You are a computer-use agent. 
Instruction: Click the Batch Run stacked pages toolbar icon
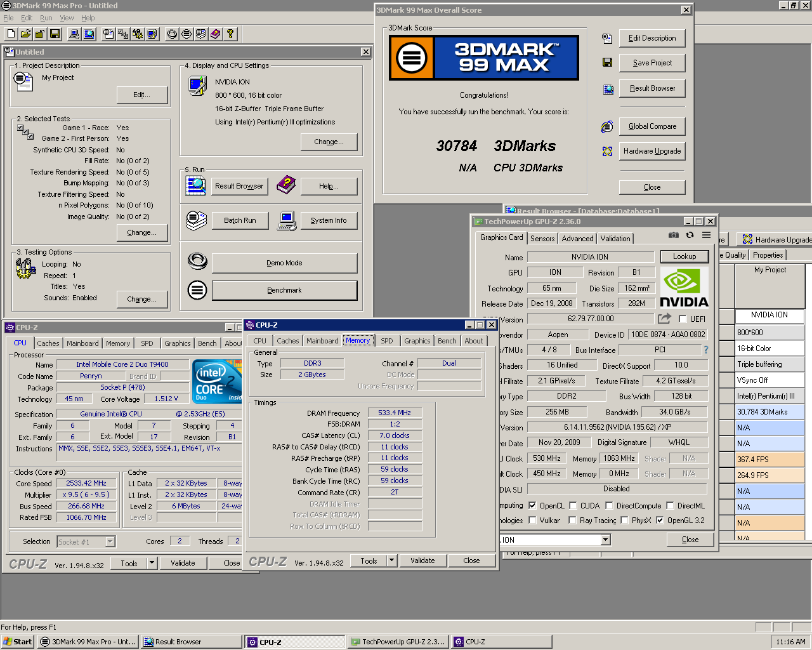(x=201, y=34)
